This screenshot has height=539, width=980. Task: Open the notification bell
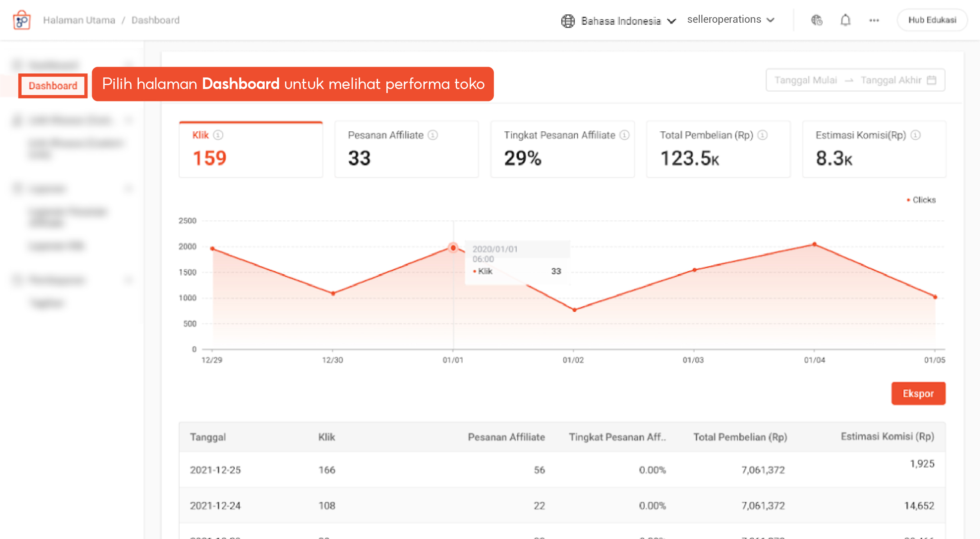(845, 20)
